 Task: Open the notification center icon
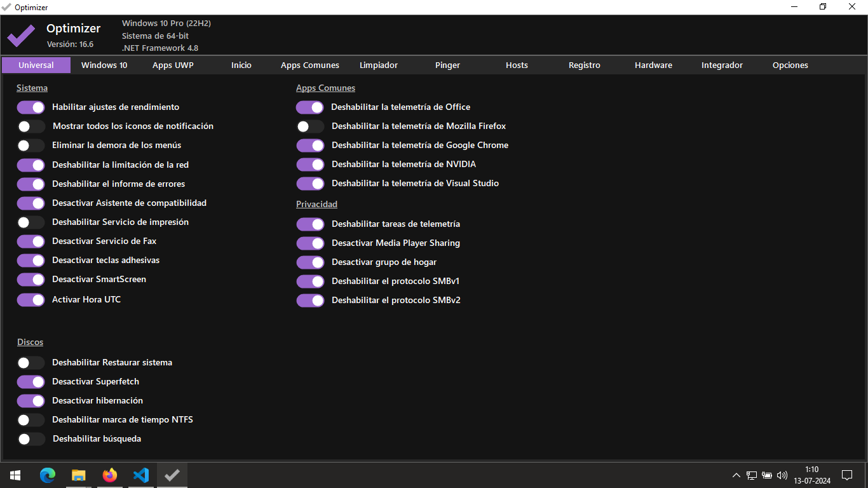coord(846,475)
